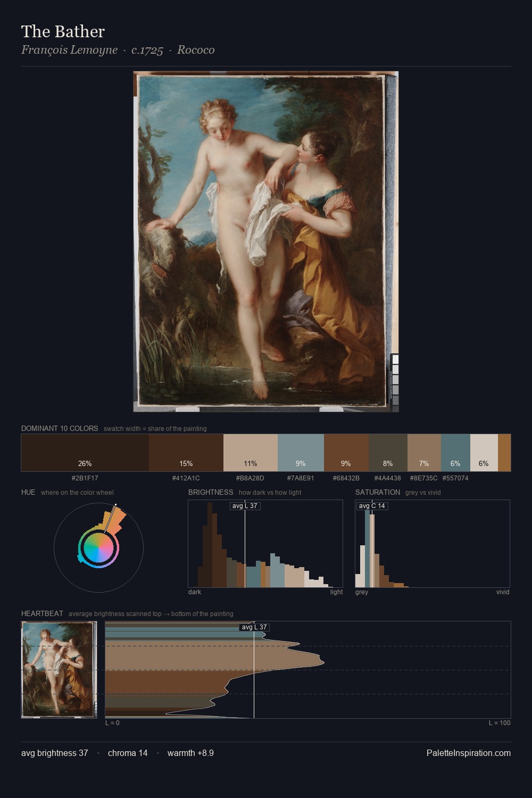The height and width of the screenshot is (798, 532).
Task: Select the 6% off-white swatch
Action: pyautogui.click(x=484, y=453)
